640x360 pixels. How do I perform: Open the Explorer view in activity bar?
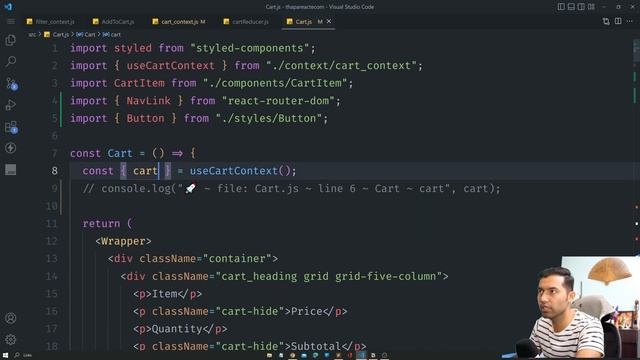pyautogui.click(x=11, y=40)
